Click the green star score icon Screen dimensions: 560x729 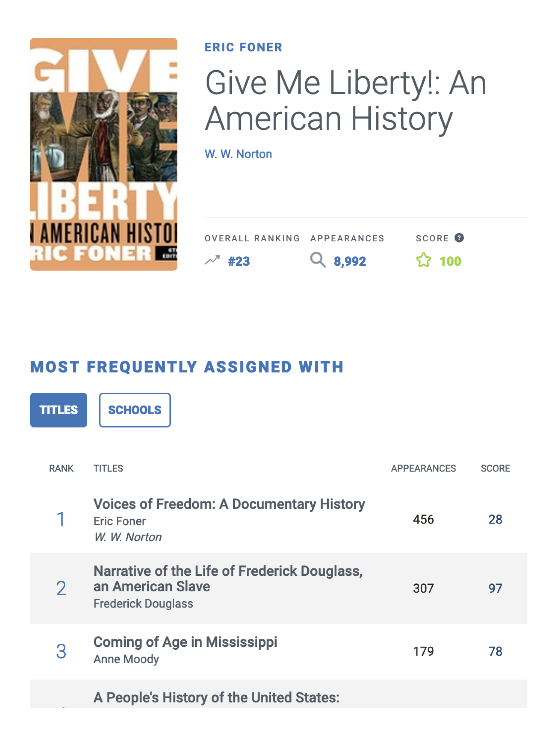[423, 260]
